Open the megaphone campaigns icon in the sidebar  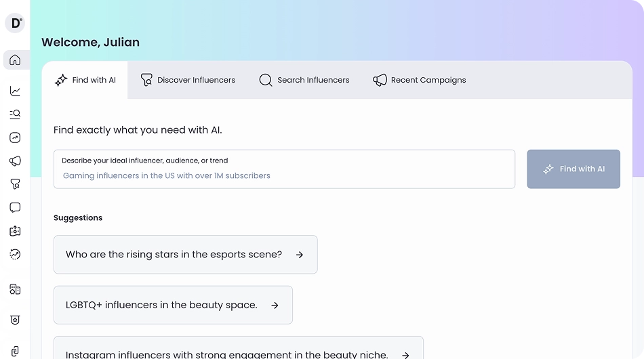(x=15, y=161)
